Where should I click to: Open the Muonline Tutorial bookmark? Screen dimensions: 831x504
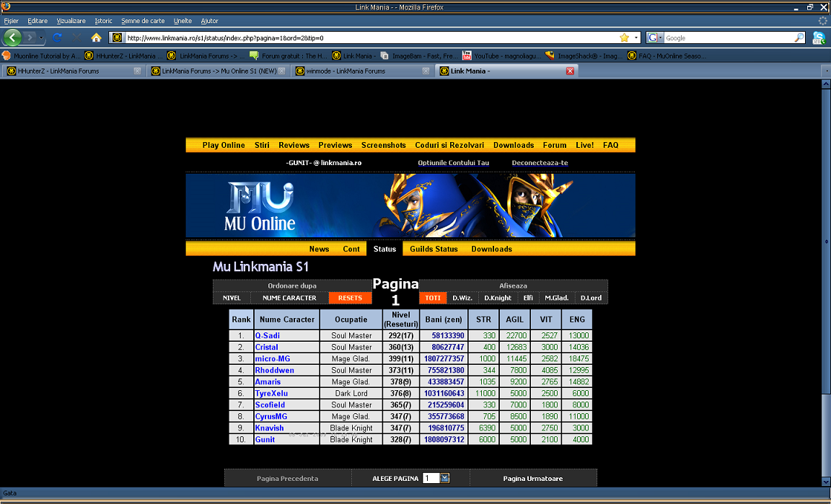click(43, 56)
